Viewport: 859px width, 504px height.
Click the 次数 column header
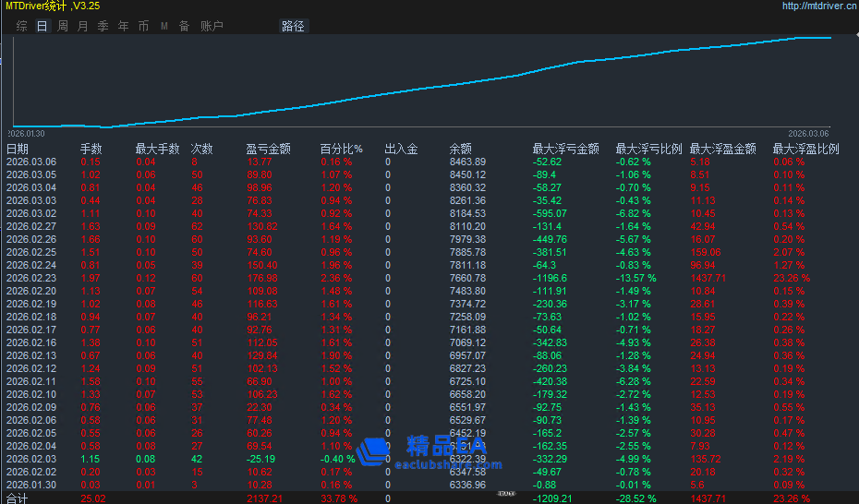(x=201, y=149)
